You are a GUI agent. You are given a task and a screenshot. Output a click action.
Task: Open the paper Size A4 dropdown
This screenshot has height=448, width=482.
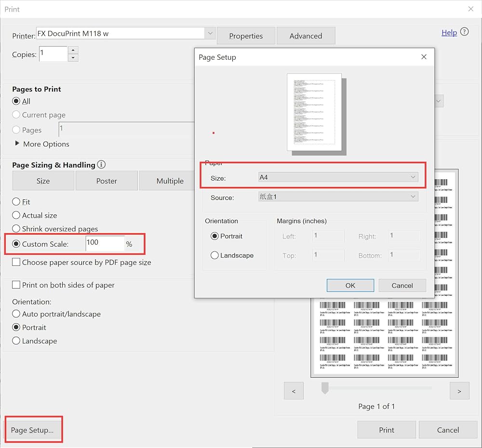coord(338,177)
